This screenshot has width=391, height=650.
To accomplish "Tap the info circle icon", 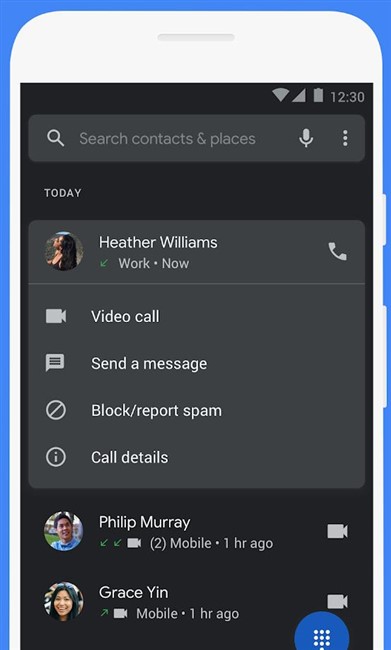I will pos(56,457).
